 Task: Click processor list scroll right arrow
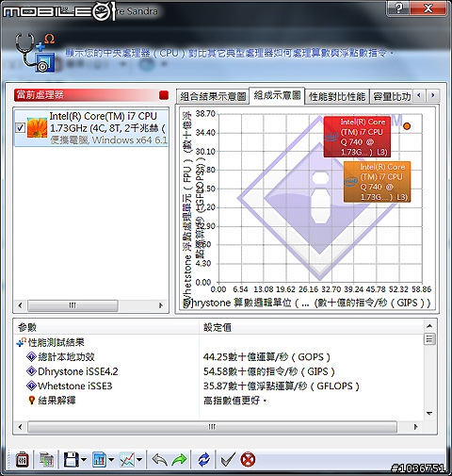click(161, 305)
